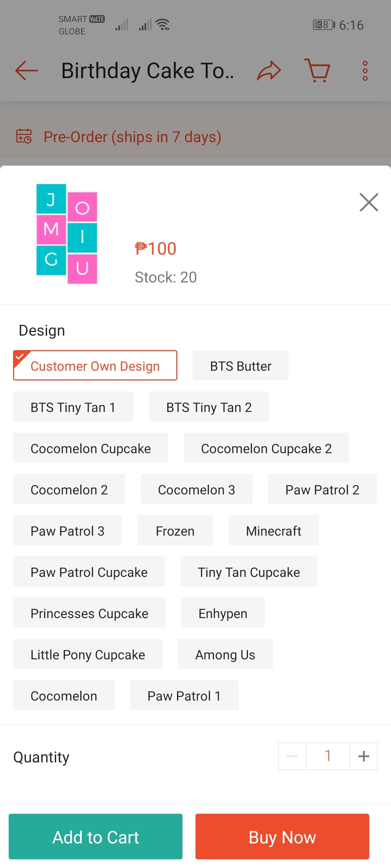Increase quantity with the plus button
Image resolution: width=391 pixels, height=868 pixels.
point(363,756)
